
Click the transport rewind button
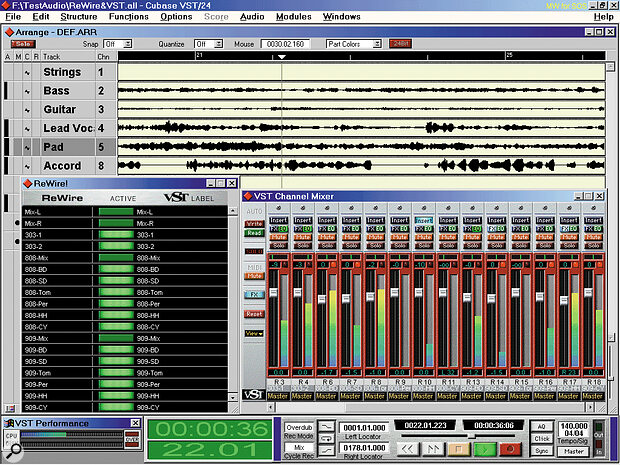[x=408, y=449]
